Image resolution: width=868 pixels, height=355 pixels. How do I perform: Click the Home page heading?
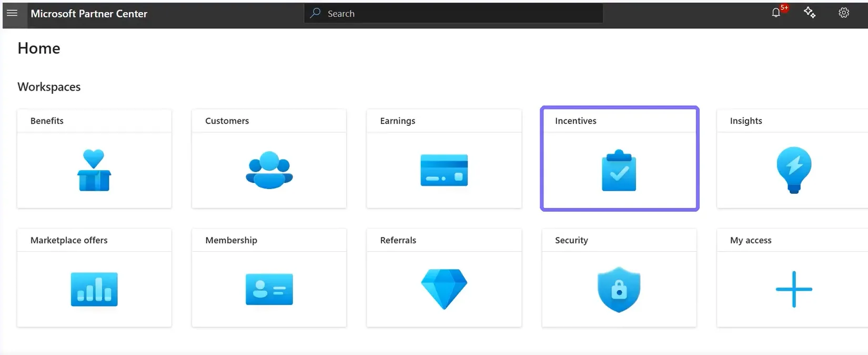(39, 48)
